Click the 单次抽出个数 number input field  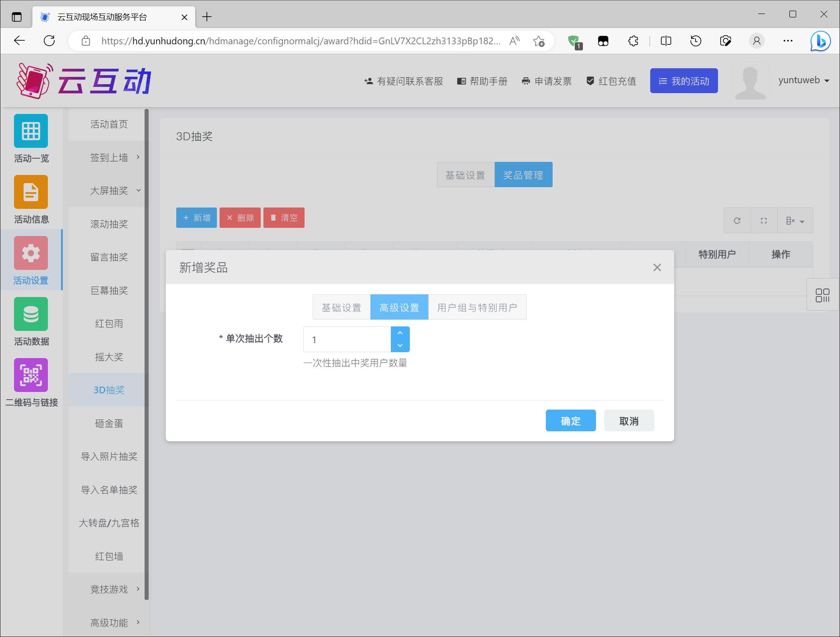click(347, 340)
